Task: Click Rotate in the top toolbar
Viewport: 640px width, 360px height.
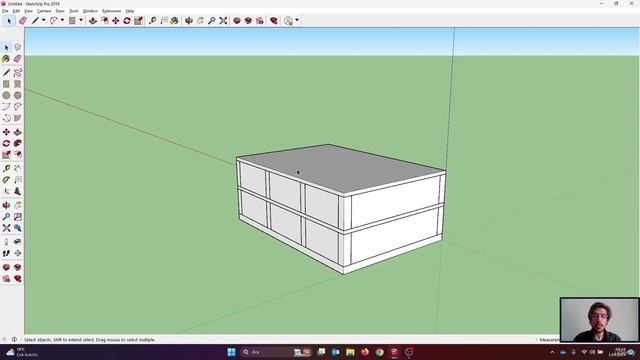Action: [x=127, y=20]
